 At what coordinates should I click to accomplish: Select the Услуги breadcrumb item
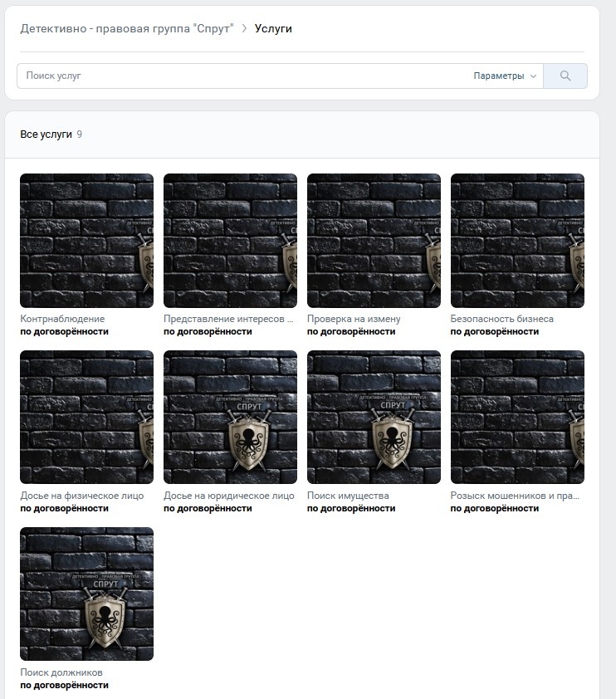tap(273, 28)
